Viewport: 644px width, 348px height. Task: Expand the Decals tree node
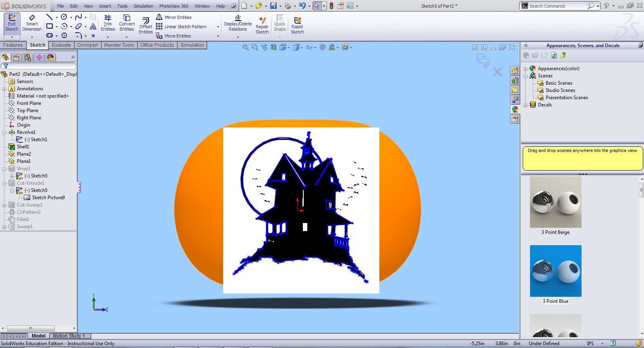(x=525, y=105)
